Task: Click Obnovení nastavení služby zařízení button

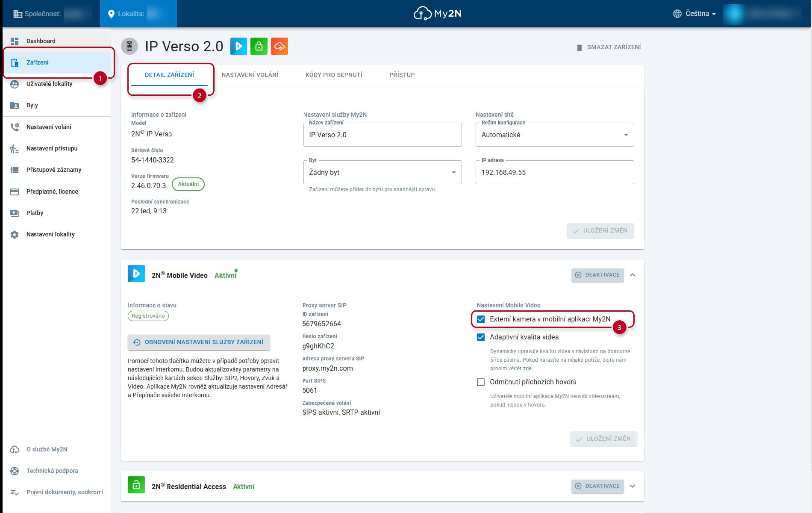Action: (199, 342)
